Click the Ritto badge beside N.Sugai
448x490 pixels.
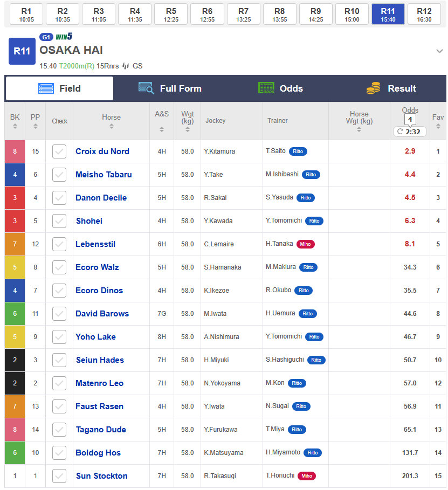[301, 406]
